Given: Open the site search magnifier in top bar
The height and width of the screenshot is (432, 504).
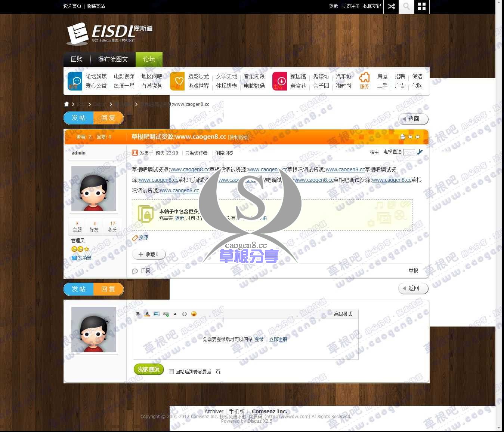Looking at the screenshot, I should [x=406, y=7].
